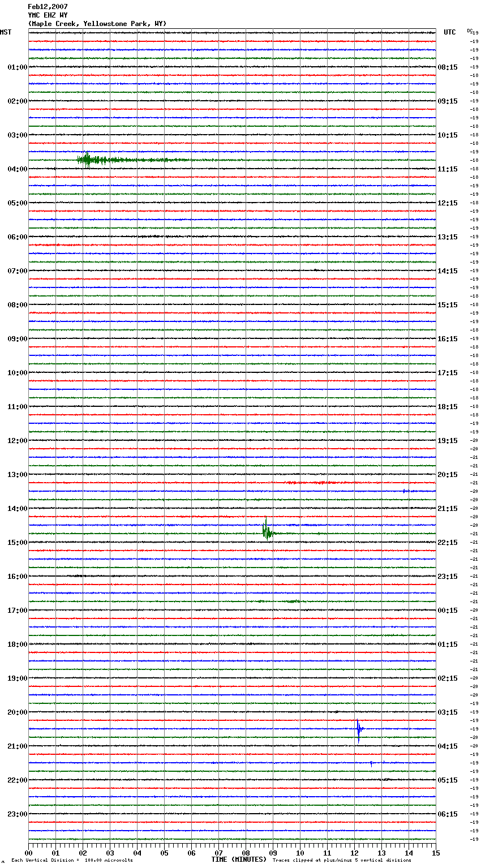Select the 04:00 MST row label

coord(18,169)
